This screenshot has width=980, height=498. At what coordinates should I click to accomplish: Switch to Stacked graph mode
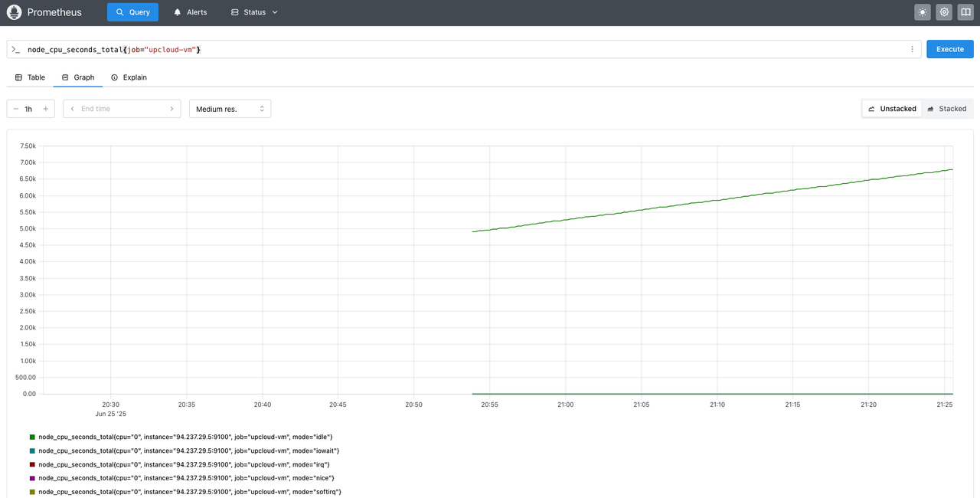[x=948, y=108]
